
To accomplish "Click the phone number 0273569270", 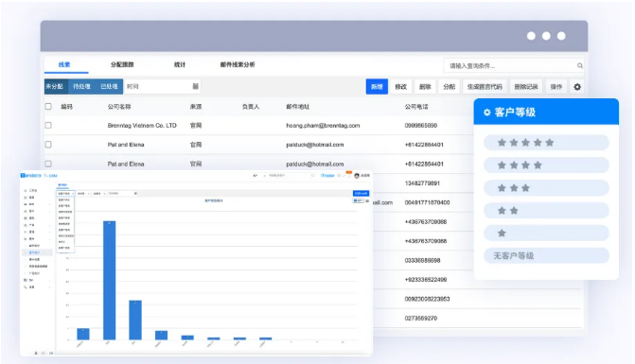I will (x=421, y=319).
